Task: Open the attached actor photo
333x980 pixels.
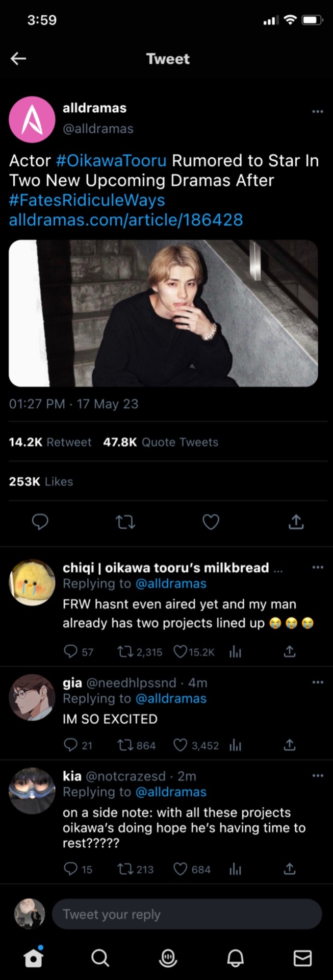Action: coord(163,313)
